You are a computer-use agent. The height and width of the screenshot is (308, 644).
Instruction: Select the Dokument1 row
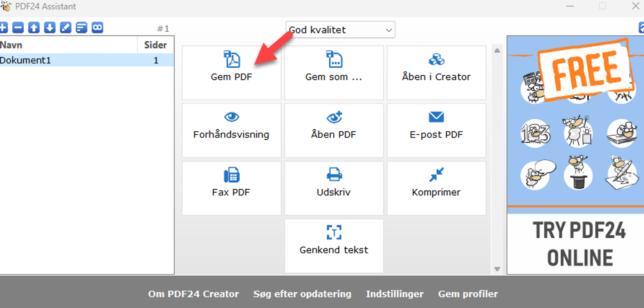tap(87, 60)
